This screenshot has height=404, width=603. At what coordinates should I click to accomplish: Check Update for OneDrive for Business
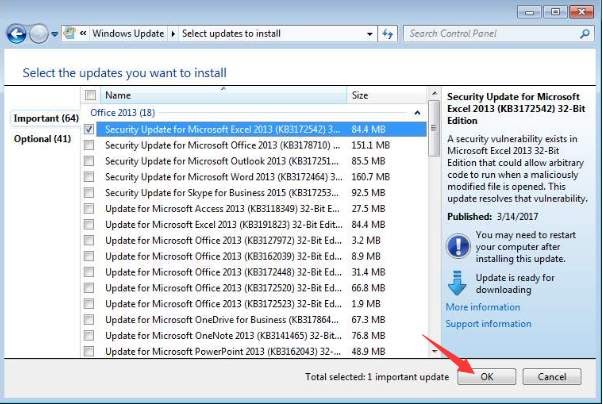[89, 319]
